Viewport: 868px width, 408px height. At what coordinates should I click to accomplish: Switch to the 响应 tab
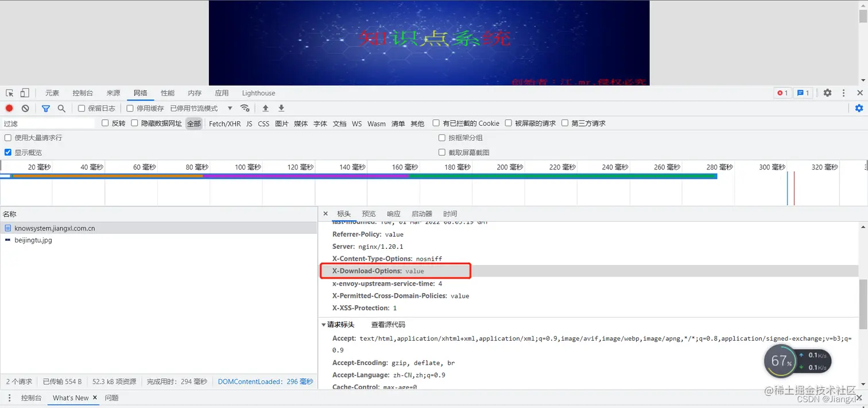[x=394, y=214]
